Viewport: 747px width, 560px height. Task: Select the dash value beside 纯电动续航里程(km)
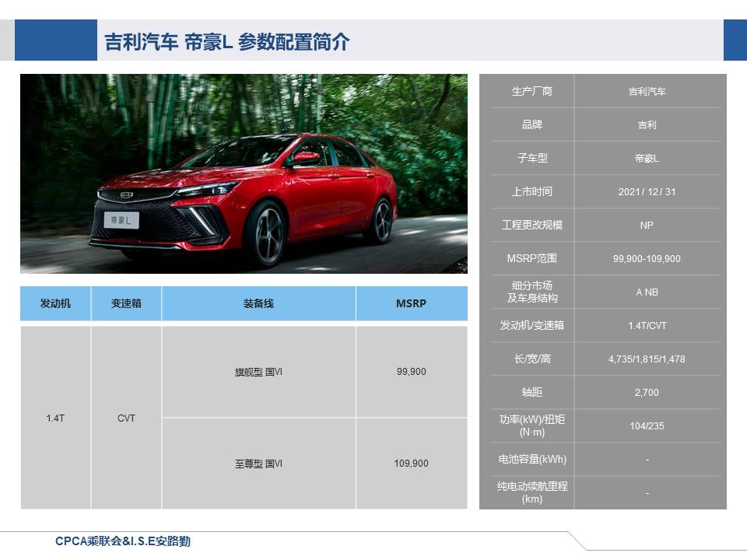click(647, 493)
